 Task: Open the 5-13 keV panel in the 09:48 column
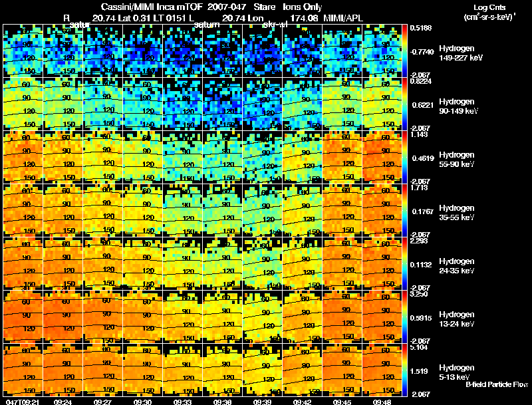(x=382, y=370)
